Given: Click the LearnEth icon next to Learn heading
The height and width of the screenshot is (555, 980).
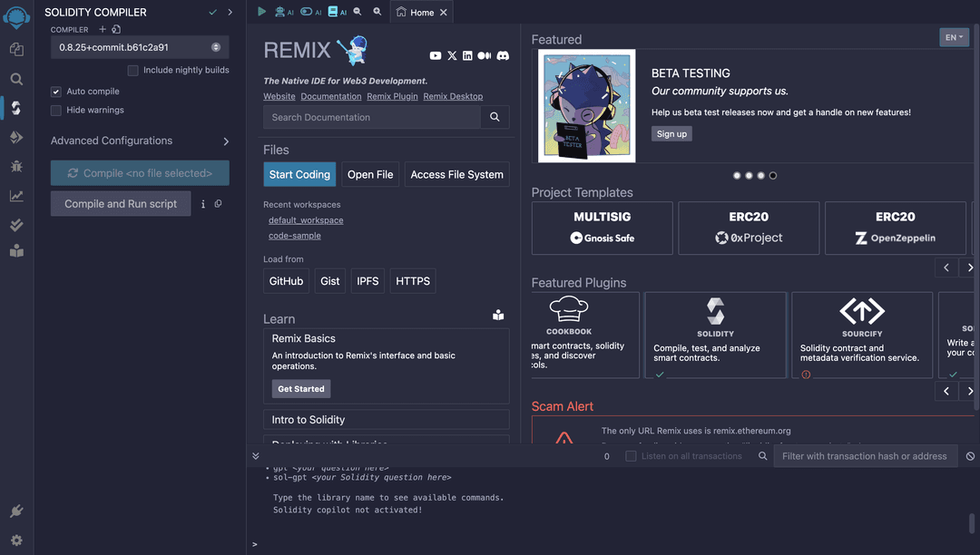Looking at the screenshot, I should tap(498, 315).
